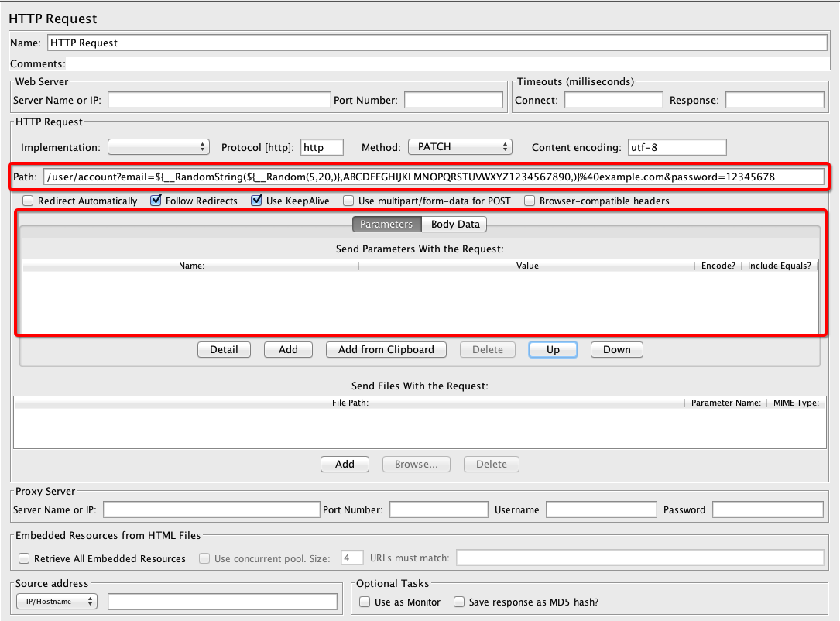The height and width of the screenshot is (621, 840).
Task: Enable the Redirect Automatically checkbox
Action: point(29,201)
